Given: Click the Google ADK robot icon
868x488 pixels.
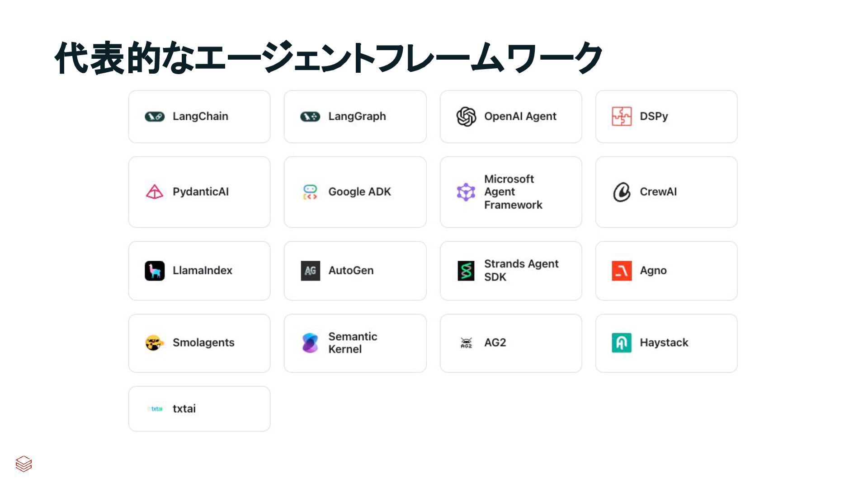Looking at the screenshot, I should [310, 192].
